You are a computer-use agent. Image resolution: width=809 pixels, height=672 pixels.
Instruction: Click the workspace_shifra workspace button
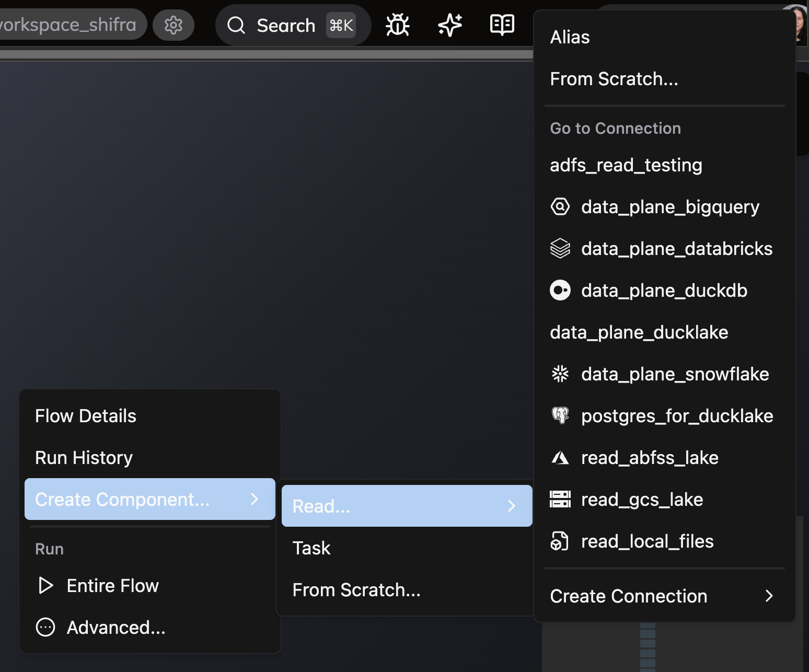(x=73, y=25)
